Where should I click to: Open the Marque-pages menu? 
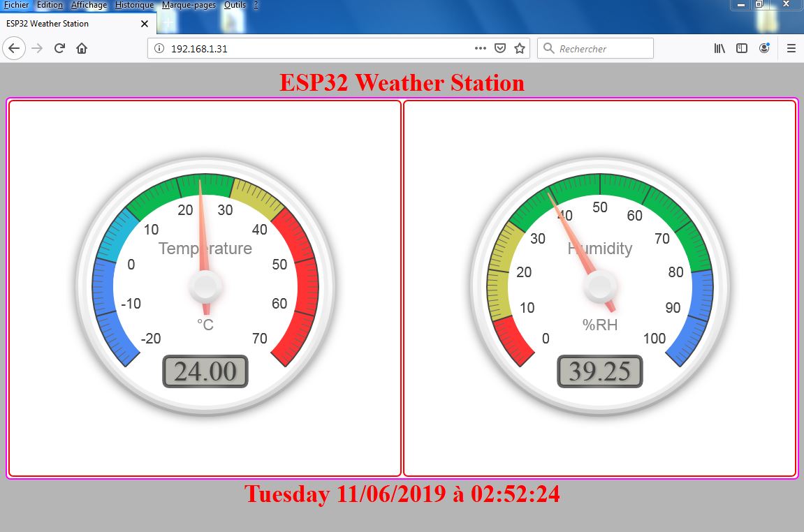click(x=189, y=5)
